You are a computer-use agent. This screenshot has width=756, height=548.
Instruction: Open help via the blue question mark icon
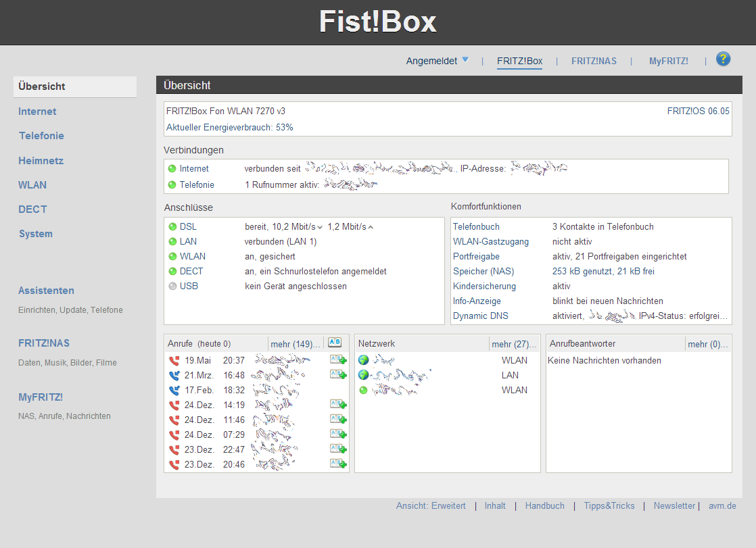click(x=723, y=59)
